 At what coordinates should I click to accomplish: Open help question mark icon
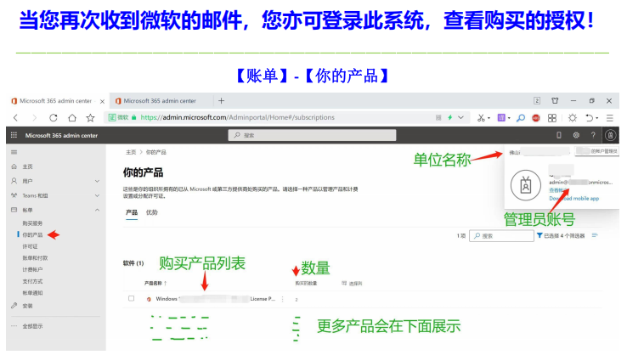(x=593, y=135)
